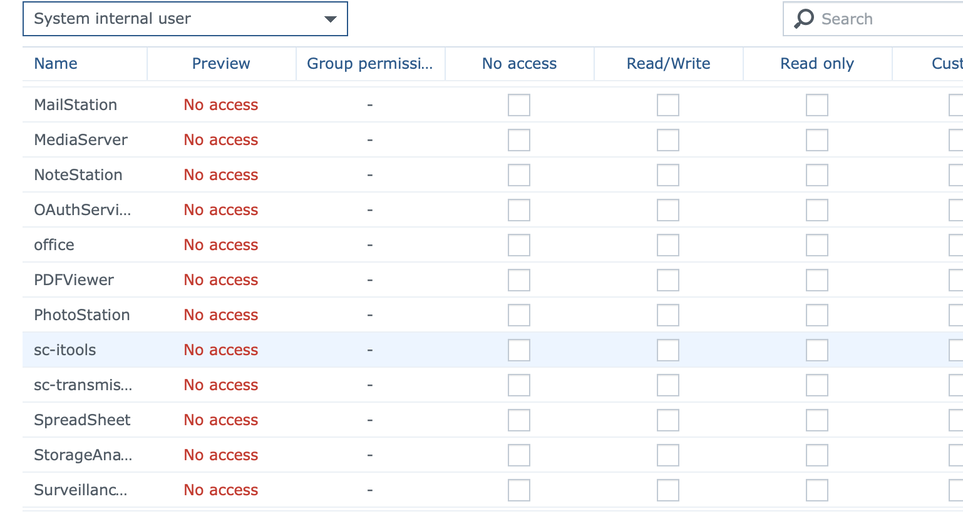963x519 pixels.
Task: Tick the Custom checkbox for OAuthServi...
Action: pyautogui.click(x=956, y=210)
